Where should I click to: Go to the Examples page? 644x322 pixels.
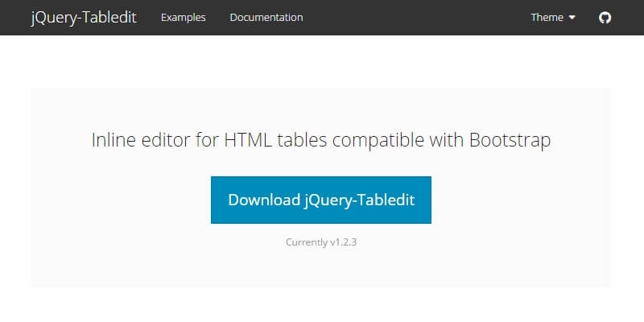(183, 18)
